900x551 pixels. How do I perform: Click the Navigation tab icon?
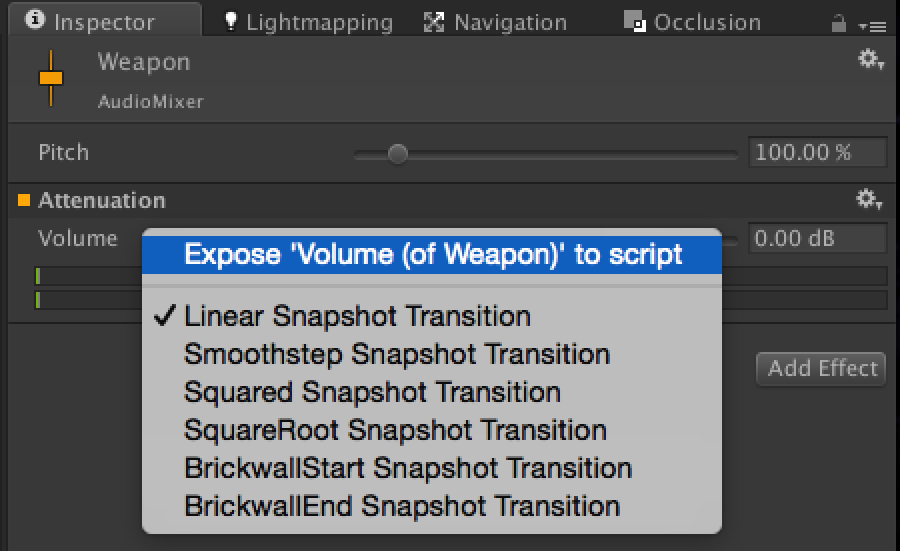(x=434, y=21)
